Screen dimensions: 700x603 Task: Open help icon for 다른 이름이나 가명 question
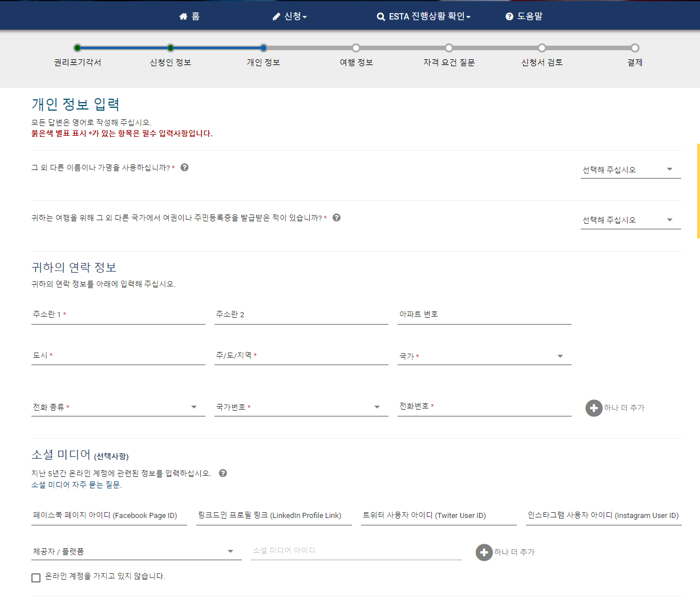coord(184,168)
